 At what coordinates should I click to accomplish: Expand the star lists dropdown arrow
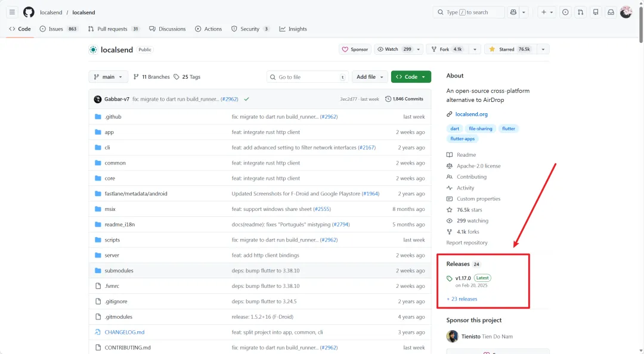click(x=543, y=49)
